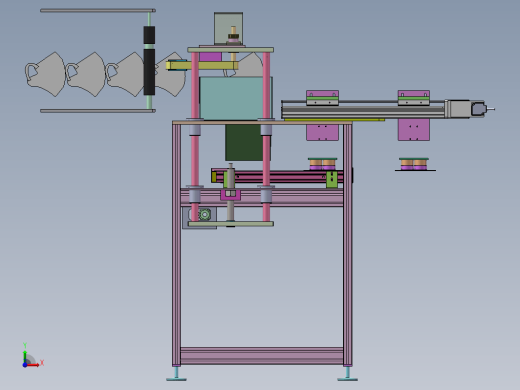Select the green bearing near the lower left
Viewport: 520px width, 390px height.
[204, 214]
